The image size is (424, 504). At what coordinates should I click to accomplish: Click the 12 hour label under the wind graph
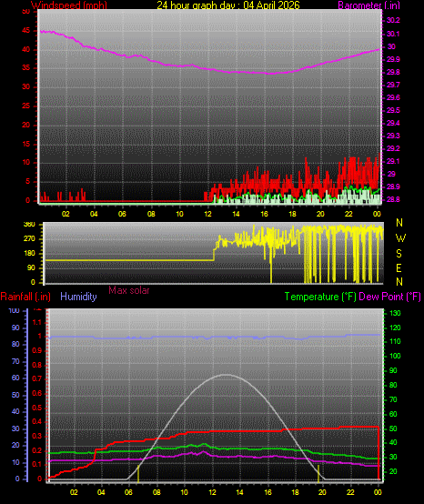[x=208, y=214]
